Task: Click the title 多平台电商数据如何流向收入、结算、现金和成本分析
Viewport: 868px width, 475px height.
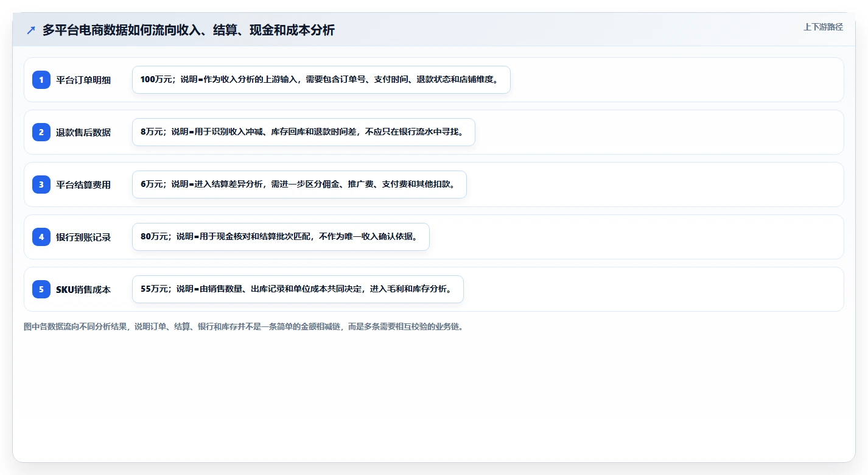Action: coord(188,30)
